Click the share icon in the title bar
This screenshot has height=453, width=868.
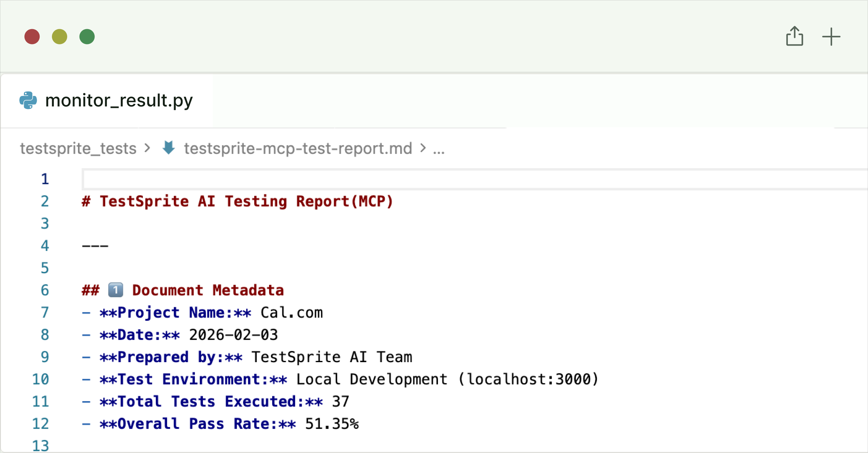pyautogui.click(x=794, y=36)
